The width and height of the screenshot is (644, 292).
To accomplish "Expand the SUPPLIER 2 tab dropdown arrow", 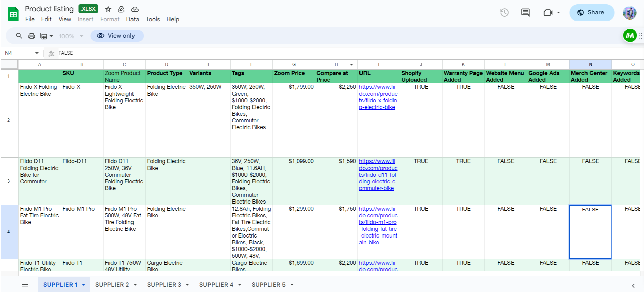I will (x=135, y=285).
